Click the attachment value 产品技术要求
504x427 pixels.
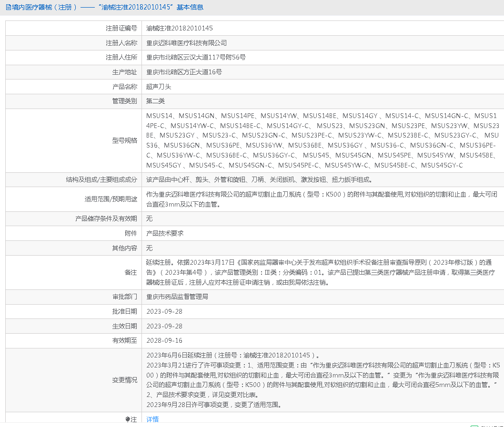point(165,234)
